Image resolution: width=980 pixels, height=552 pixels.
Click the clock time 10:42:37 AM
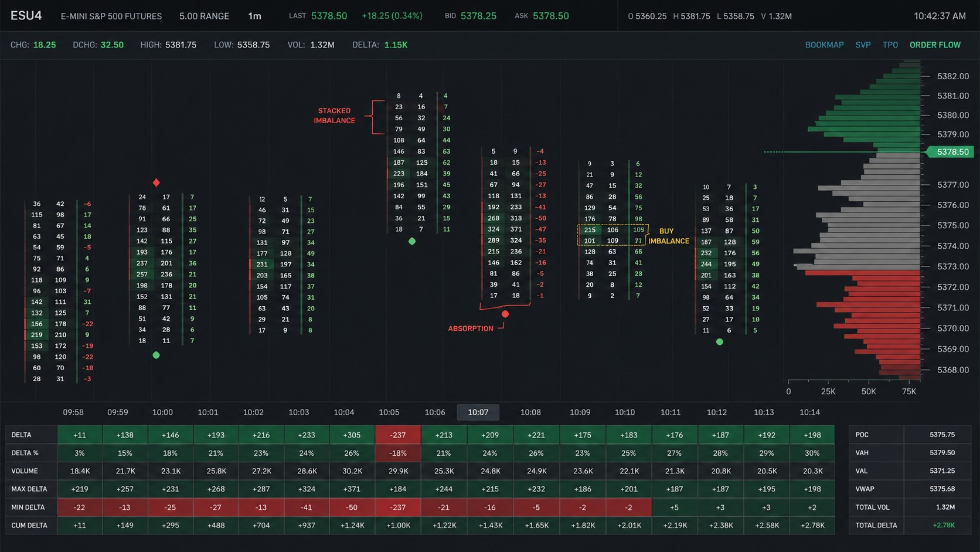coord(940,16)
